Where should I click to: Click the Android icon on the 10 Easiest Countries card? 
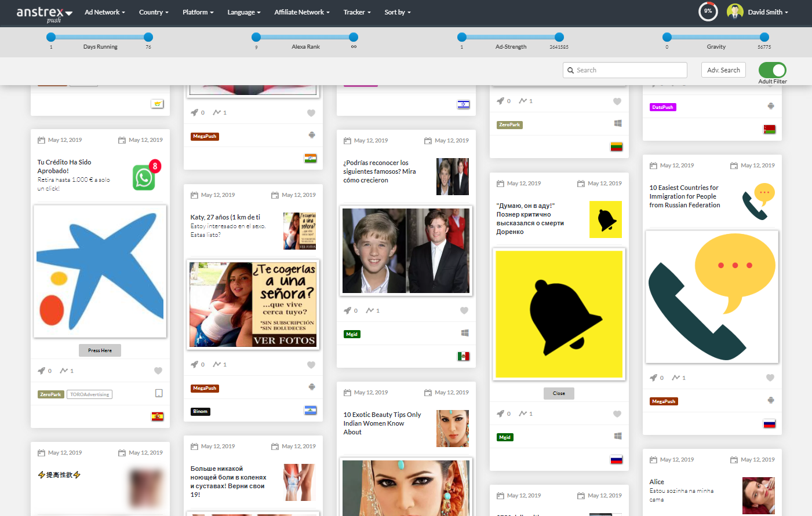771,400
